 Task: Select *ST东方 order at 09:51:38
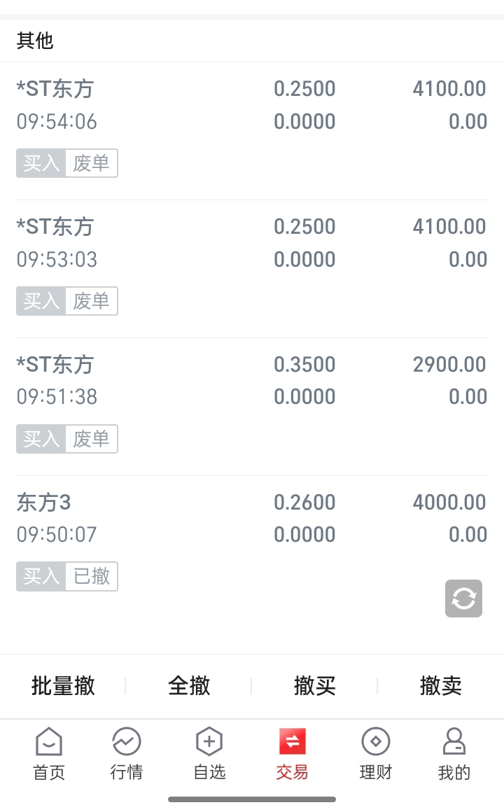pos(252,407)
